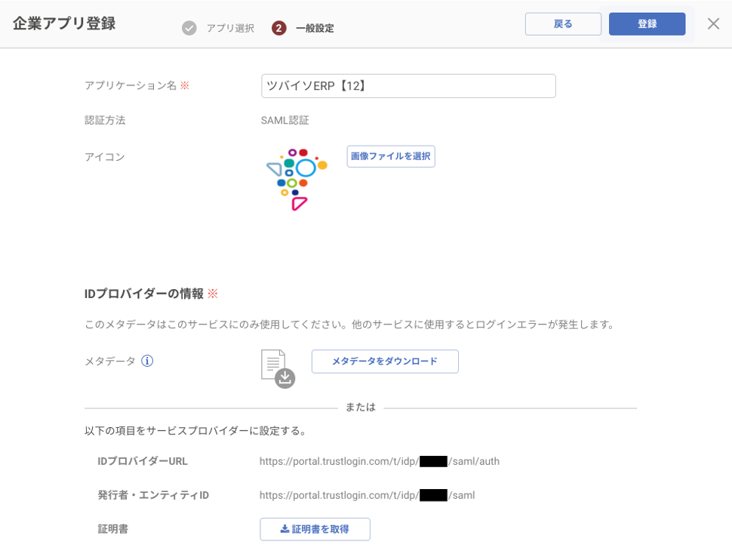The image size is (732, 560).
Task: Click the info icon next to メタデータ
Action: point(148,361)
